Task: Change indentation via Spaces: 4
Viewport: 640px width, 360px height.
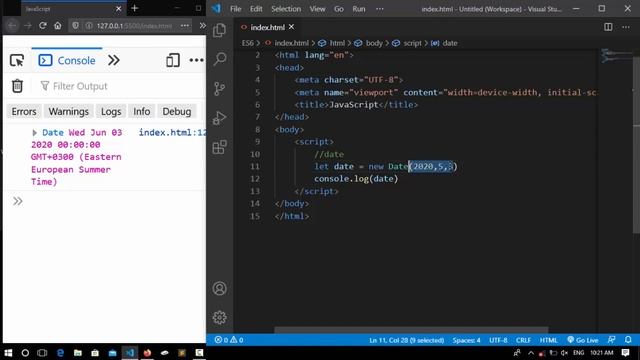Action: coord(466,340)
